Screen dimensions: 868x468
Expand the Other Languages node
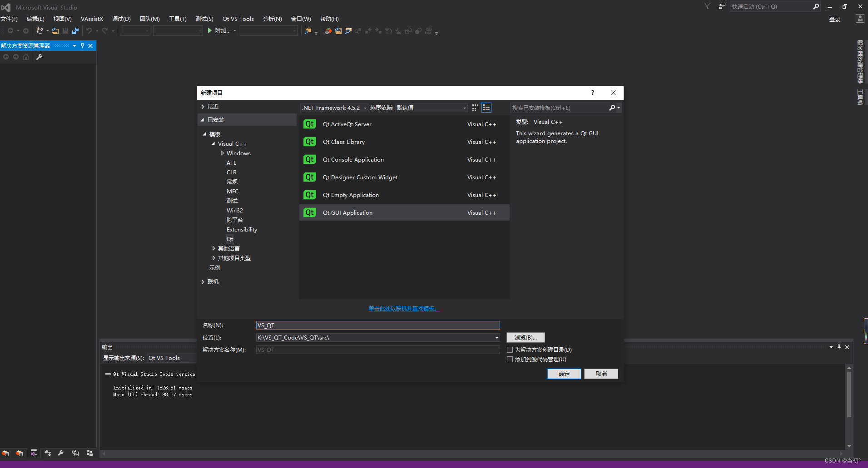(x=213, y=249)
